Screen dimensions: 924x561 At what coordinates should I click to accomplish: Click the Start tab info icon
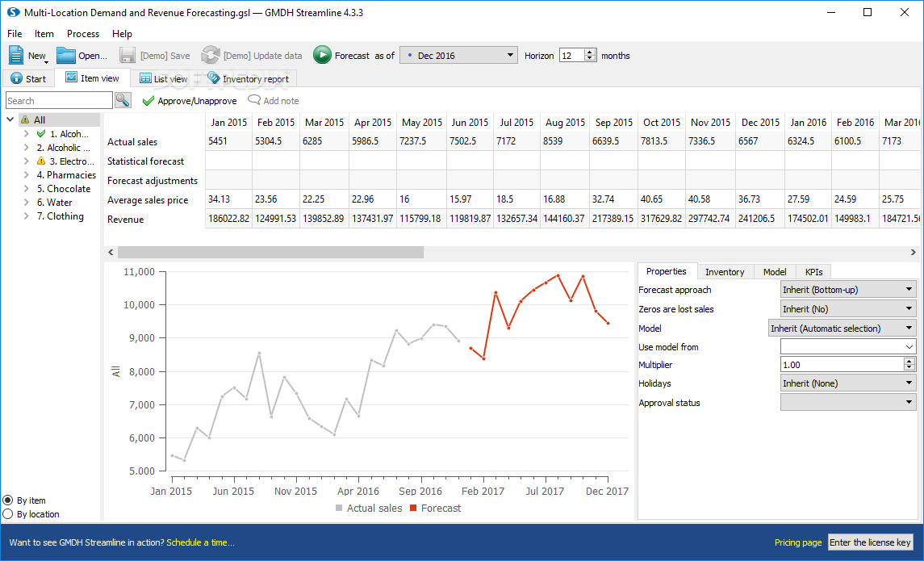tap(16, 78)
